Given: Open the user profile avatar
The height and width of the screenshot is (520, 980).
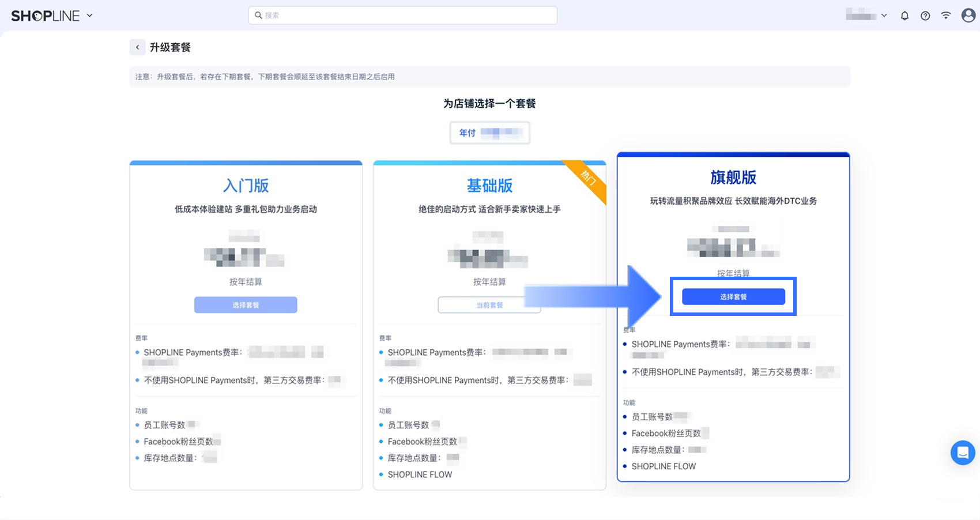Looking at the screenshot, I should (968, 16).
